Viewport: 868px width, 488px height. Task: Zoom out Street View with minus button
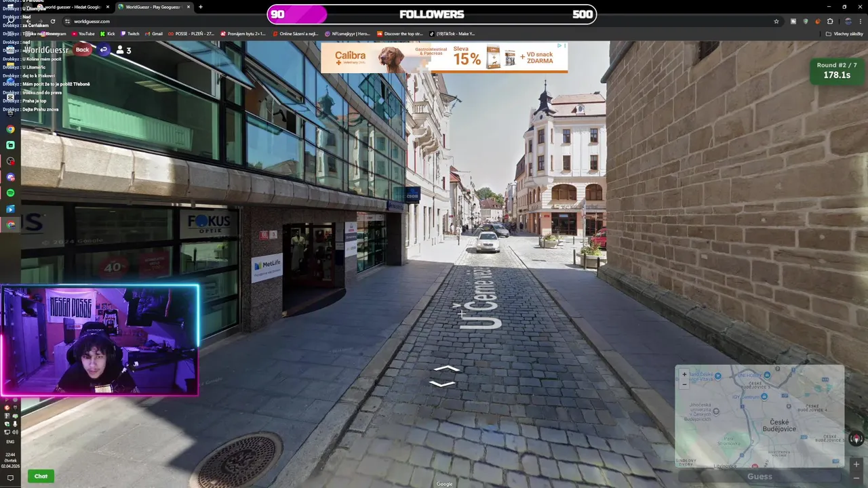click(x=856, y=478)
